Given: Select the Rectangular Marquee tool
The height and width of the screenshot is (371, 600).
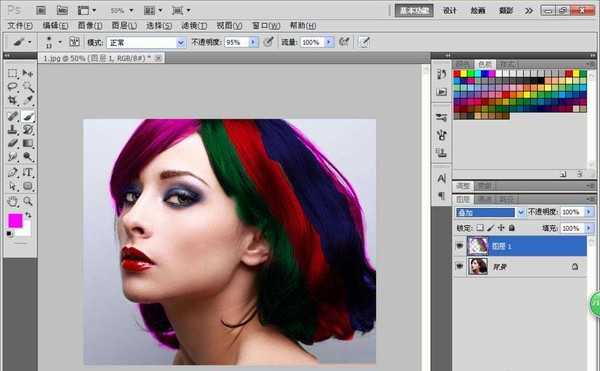Looking at the screenshot, I should [x=13, y=73].
